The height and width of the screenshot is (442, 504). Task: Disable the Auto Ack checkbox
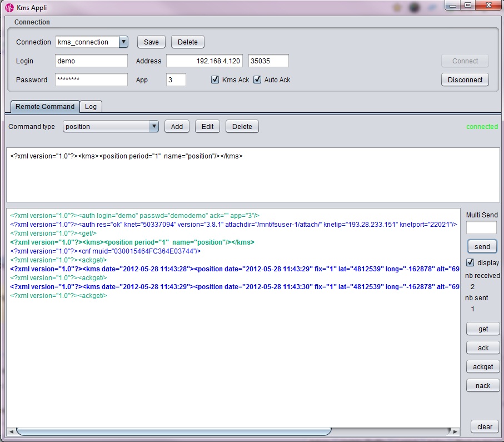pyautogui.click(x=257, y=80)
